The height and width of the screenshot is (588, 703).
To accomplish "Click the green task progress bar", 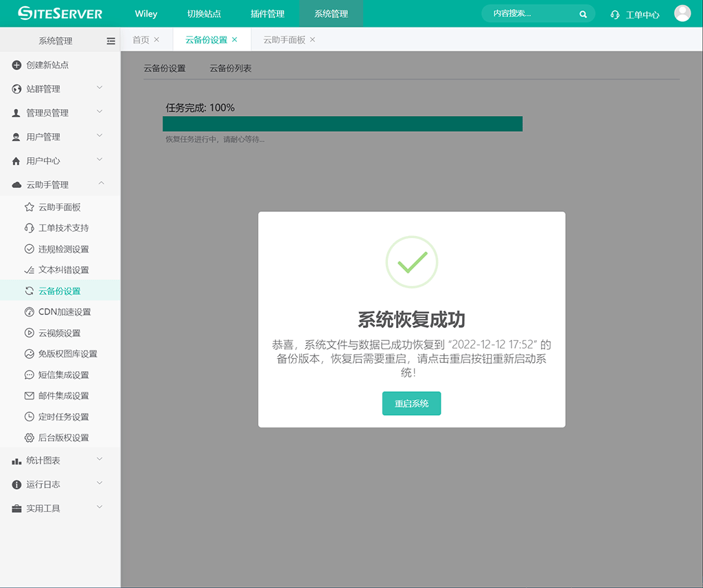I will tap(342, 124).
